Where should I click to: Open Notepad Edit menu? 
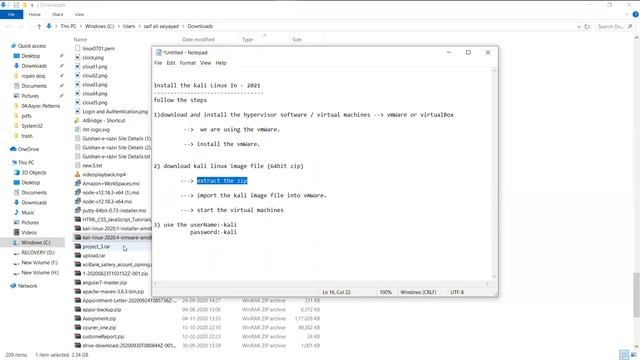point(171,63)
